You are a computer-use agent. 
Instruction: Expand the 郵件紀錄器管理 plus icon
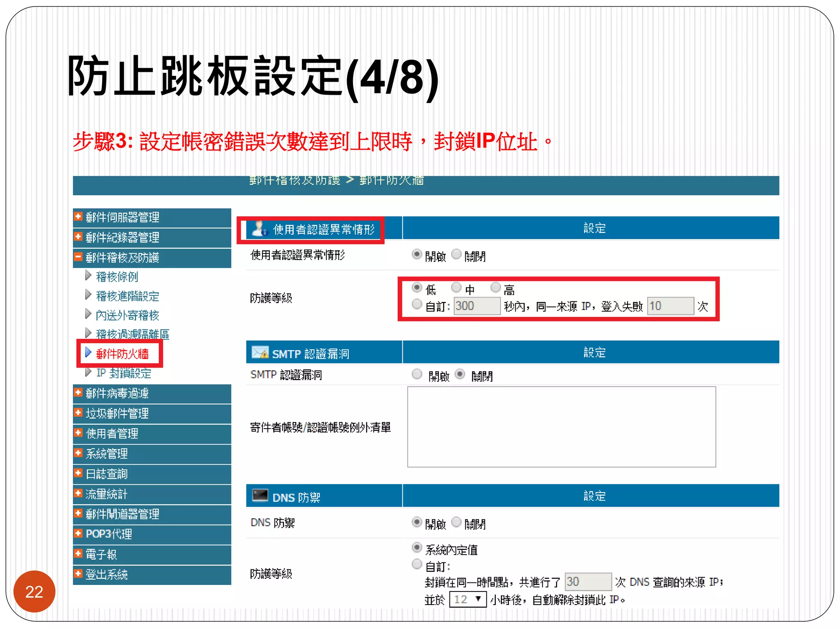click(x=78, y=236)
